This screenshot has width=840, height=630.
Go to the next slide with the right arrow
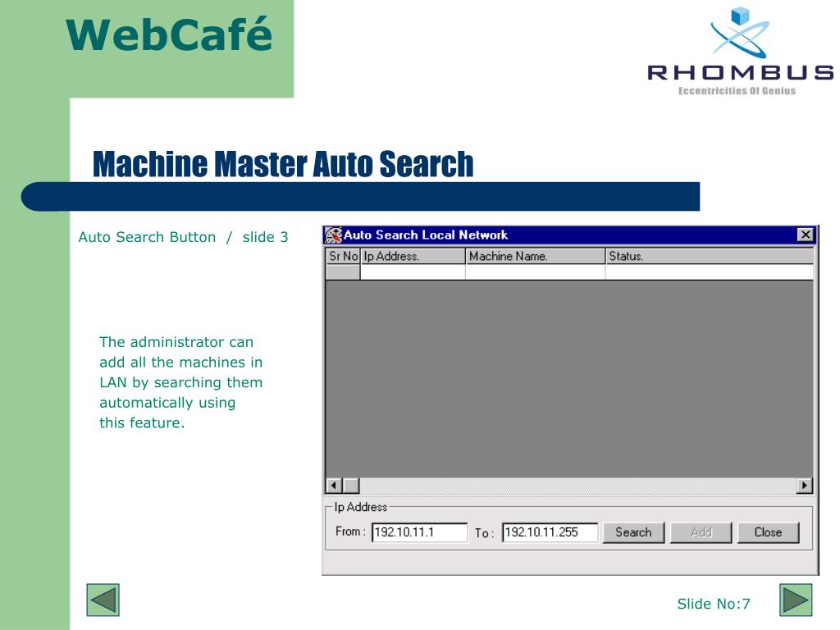(x=796, y=600)
